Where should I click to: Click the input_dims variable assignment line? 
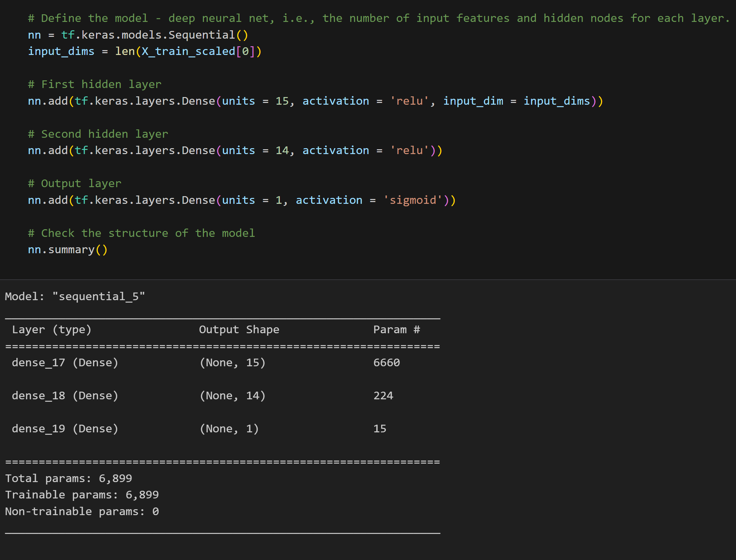tap(144, 51)
